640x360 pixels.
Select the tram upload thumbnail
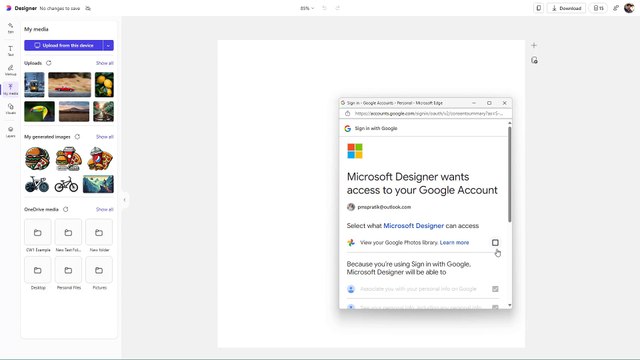34,84
